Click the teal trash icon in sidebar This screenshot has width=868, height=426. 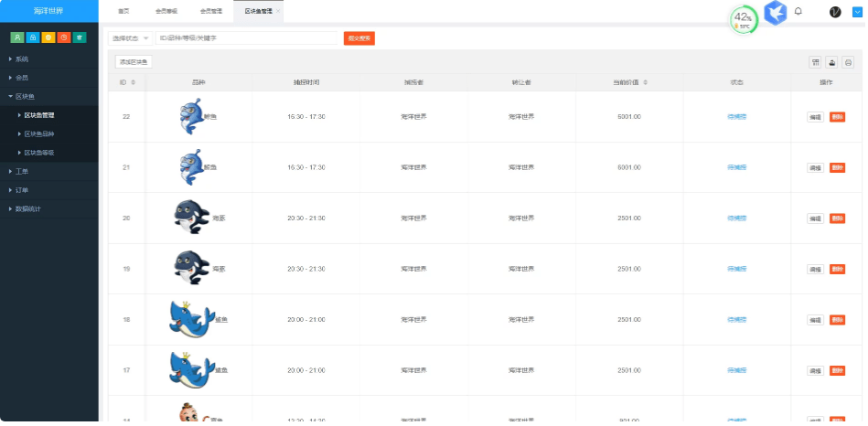click(80, 37)
